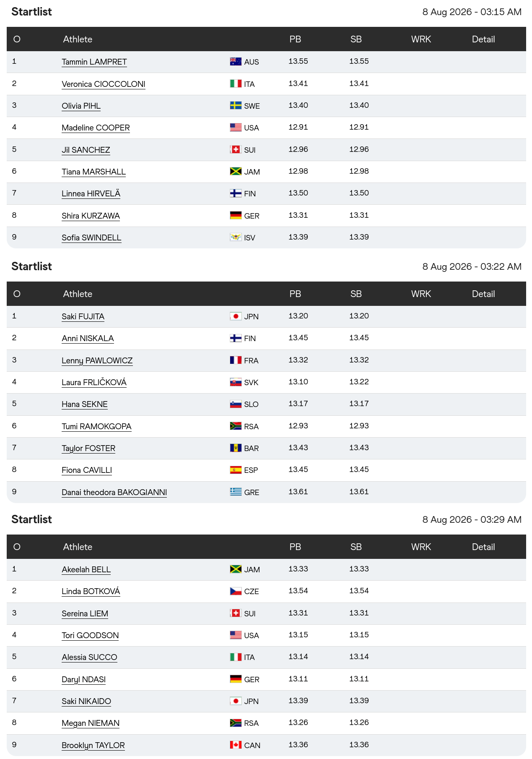Screen dimensions: 532x759
Task: Open Saki FUJITA athlete link
Action: (83, 316)
